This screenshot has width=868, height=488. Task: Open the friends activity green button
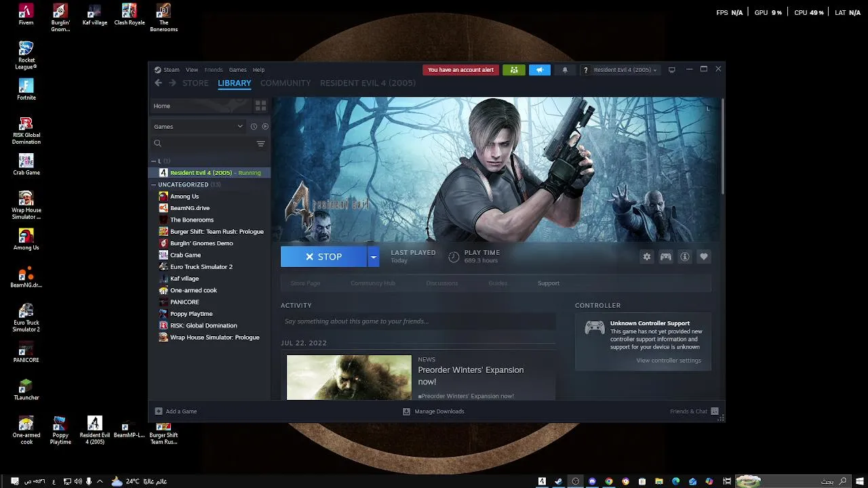click(513, 70)
